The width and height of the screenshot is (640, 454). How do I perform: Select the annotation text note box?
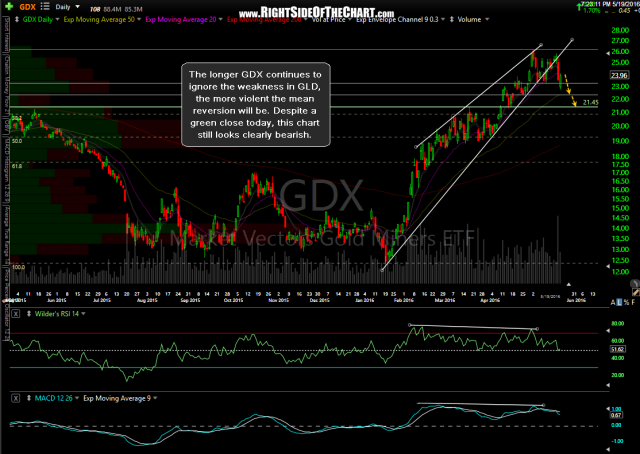[256, 105]
